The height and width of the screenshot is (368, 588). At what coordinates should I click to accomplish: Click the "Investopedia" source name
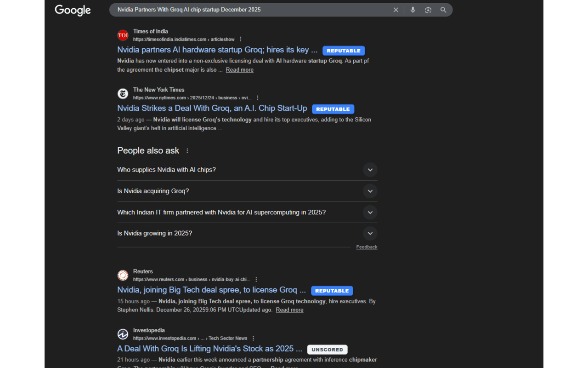pyautogui.click(x=149, y=330)
